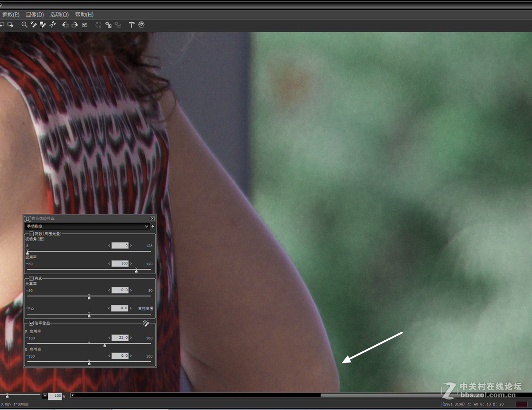Click the hammer tool icon
The width and height of the screenshot is (532, 410).
[x=132, y=25]
